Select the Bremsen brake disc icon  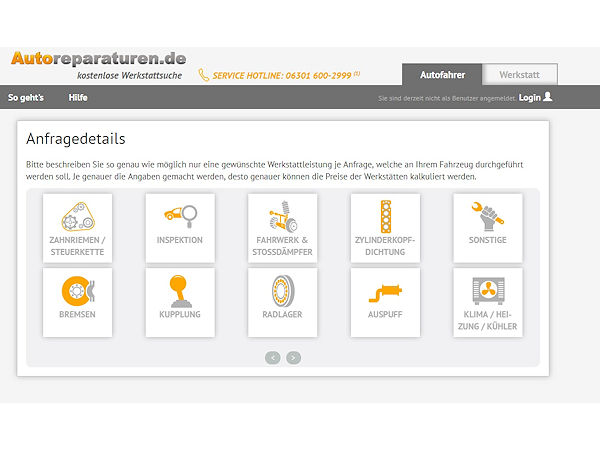pyautogui.click(x=78, y=291)
